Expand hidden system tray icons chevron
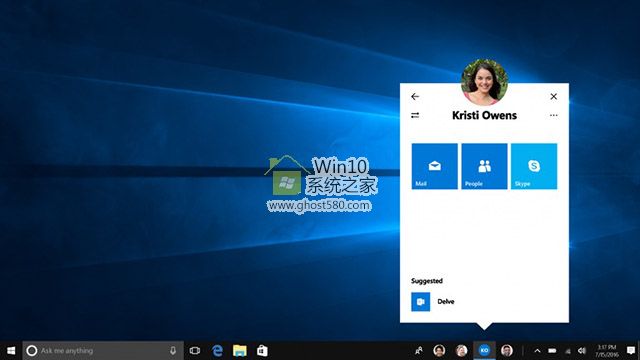 coord(537,351)
